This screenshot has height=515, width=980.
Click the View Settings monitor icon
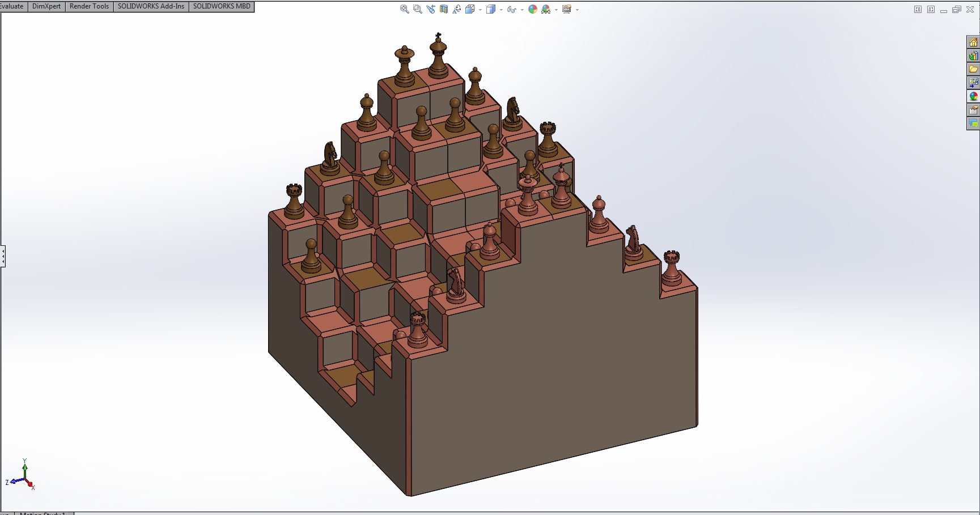(566, 9)
